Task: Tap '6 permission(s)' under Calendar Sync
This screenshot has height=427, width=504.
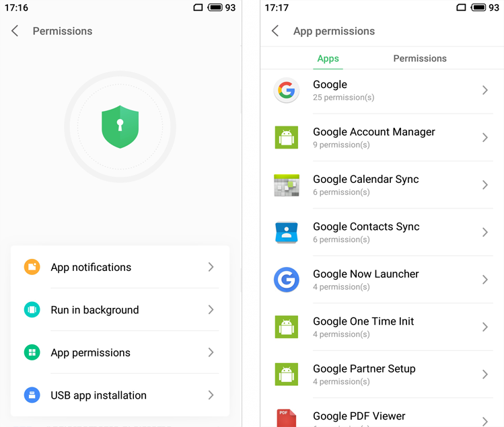Action: pos(341,192)
